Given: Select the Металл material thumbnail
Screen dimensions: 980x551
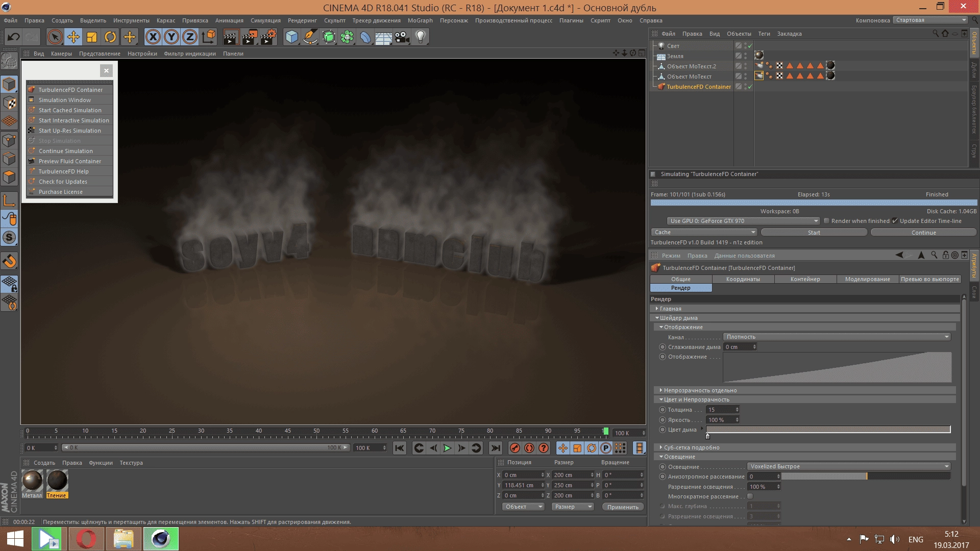Looking at the screenshot, I should (x=32, y=481).
